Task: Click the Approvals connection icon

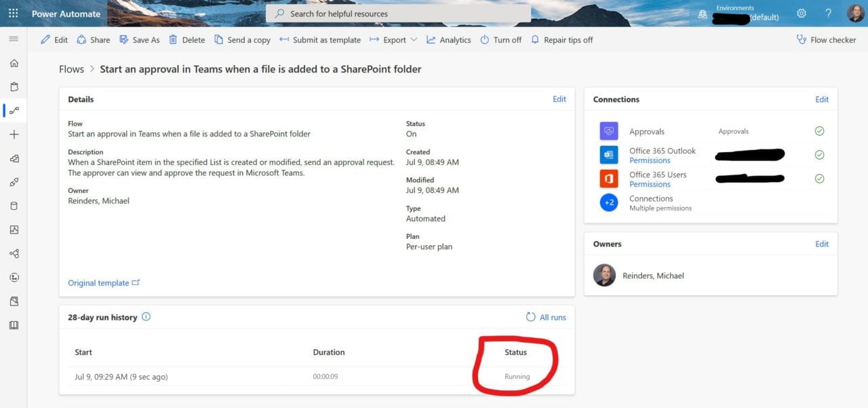Action: pos(608,131)
